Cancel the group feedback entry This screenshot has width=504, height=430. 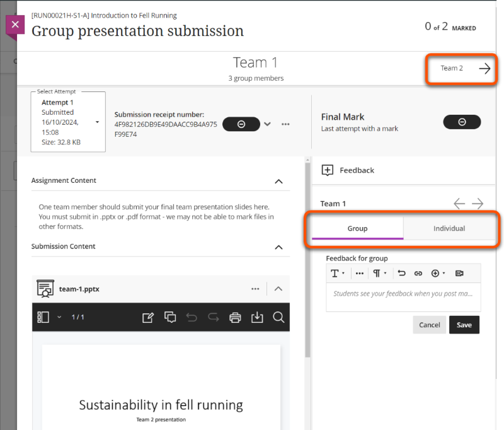pyautogui.click(x=429, y=325)
